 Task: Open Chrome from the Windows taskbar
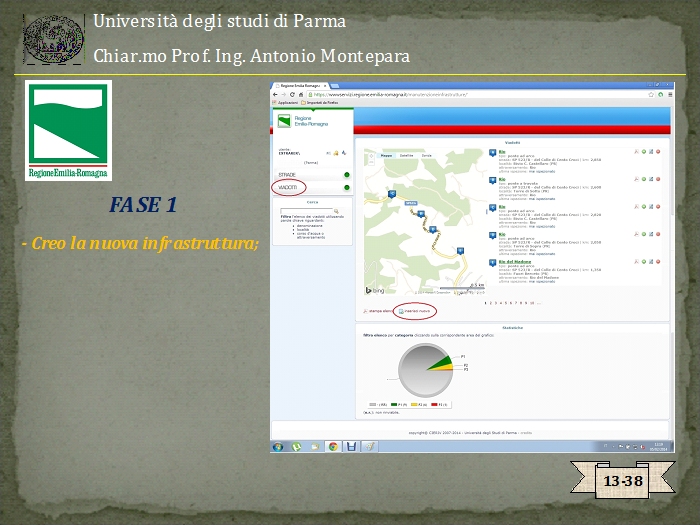pyautogui.click(x=333, y=446)
